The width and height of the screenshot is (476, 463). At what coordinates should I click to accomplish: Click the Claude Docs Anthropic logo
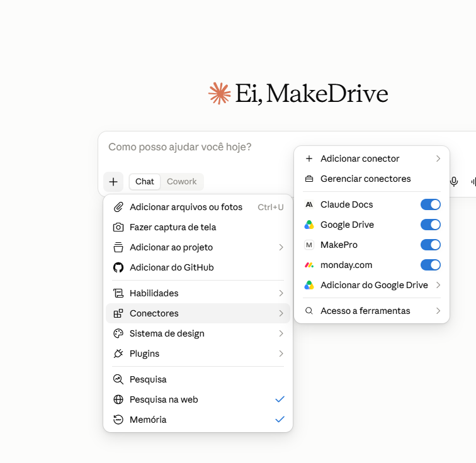[309, 204]
